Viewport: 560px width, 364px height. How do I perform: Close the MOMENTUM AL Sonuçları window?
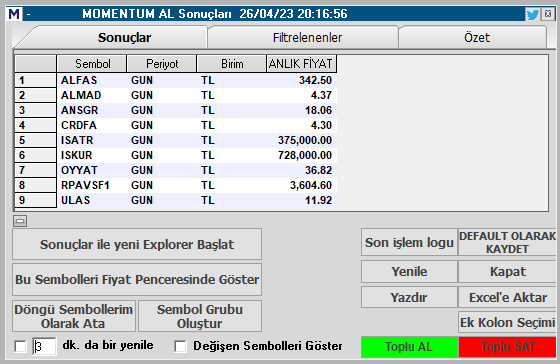548,14
